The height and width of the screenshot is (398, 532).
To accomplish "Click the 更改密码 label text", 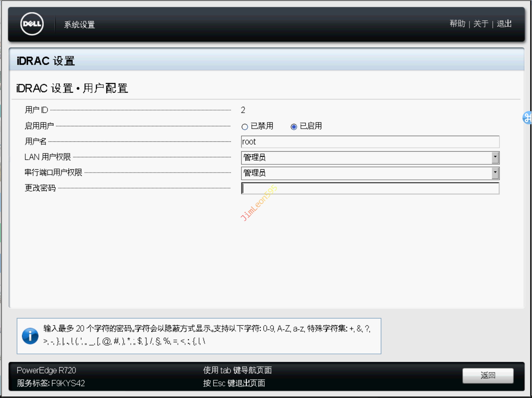I will 40,188.
